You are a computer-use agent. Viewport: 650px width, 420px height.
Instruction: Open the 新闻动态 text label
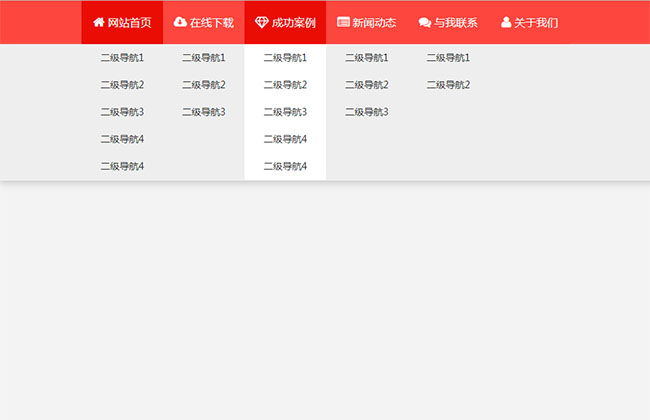coord(374,22)
